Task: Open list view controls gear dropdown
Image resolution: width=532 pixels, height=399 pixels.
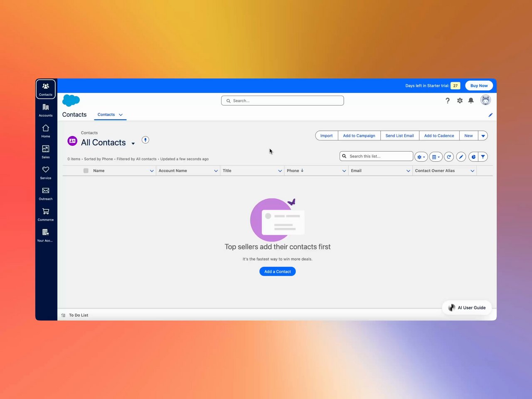Action: tap(421, 157)
